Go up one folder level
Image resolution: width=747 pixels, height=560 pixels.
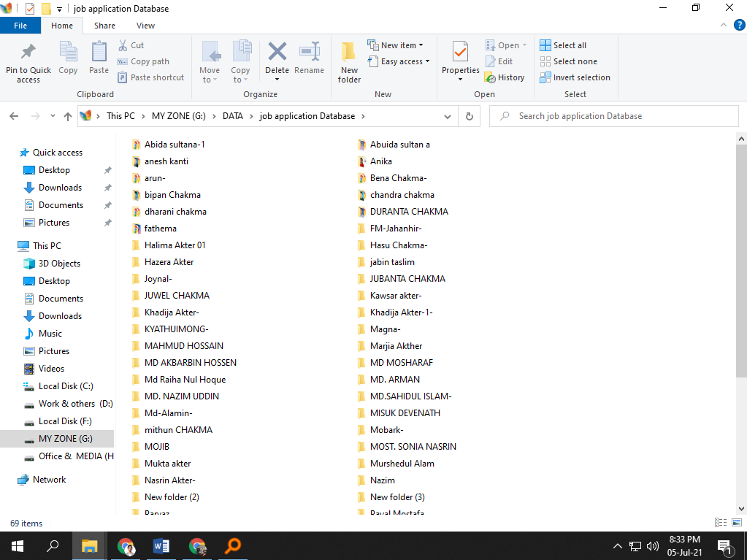[x=68, y=115]
